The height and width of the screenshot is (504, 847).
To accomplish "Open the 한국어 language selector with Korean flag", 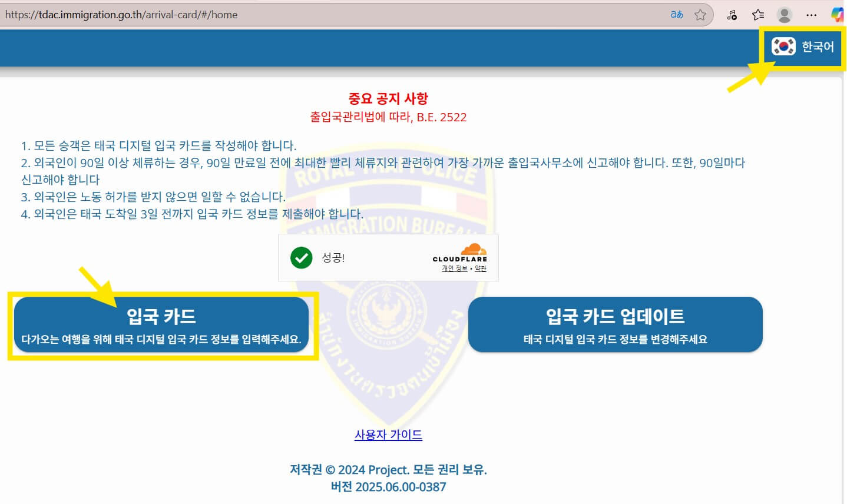I will (803, 47).
